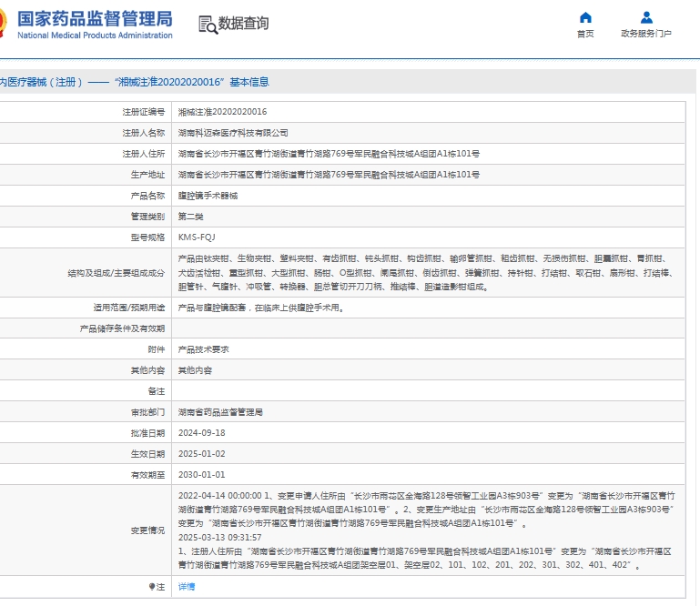
Task: Click the 备注 row label
Action: 157,391
